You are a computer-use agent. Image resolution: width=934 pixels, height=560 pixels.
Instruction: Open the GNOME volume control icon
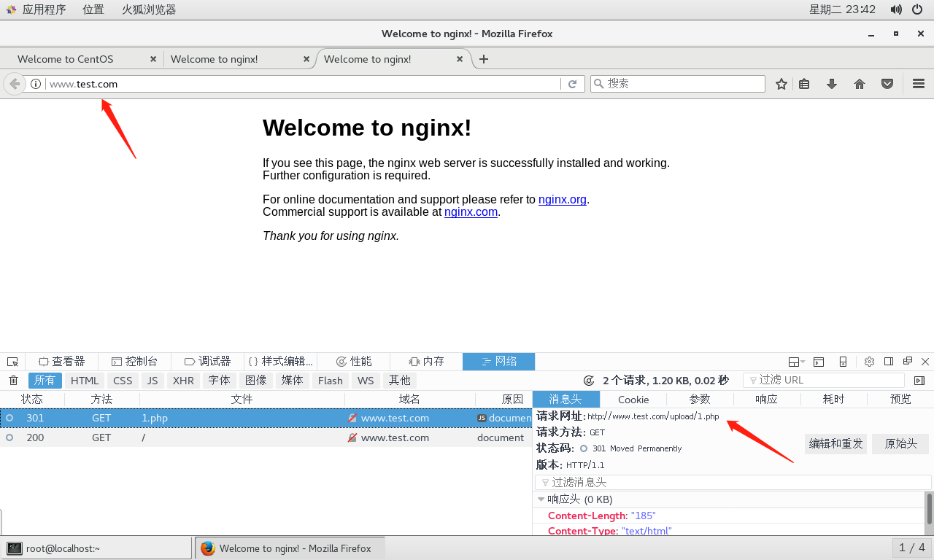tap(896, 9)
